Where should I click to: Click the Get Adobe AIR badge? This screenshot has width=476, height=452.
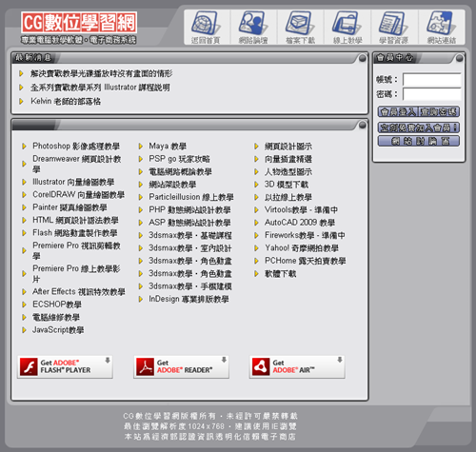[x=297, y=366]
